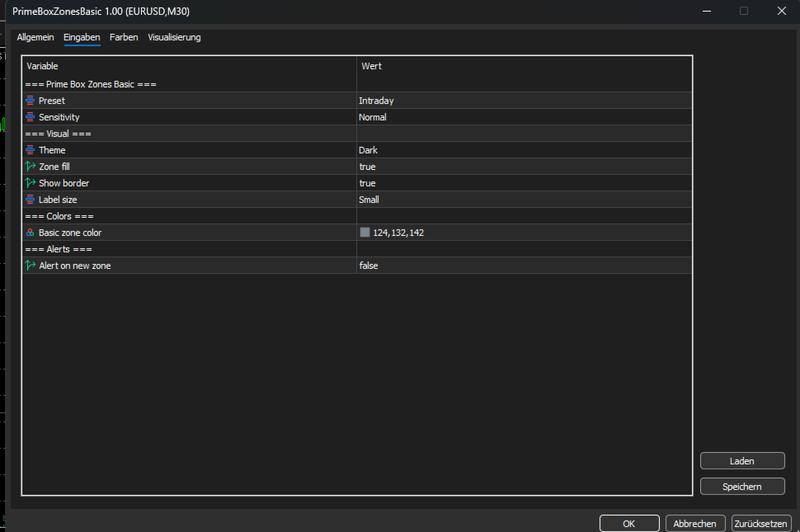Click the gray Basic zone color swatch
The image size is (800, 532).
click(365, 233)
